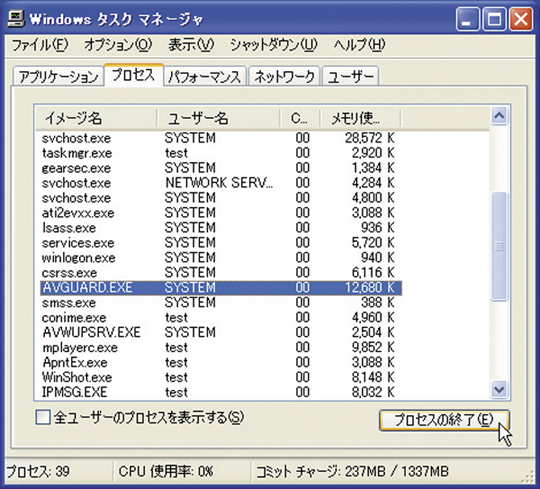Select the highlighted AVGUARD.EXE row

[x=221, y=288]
